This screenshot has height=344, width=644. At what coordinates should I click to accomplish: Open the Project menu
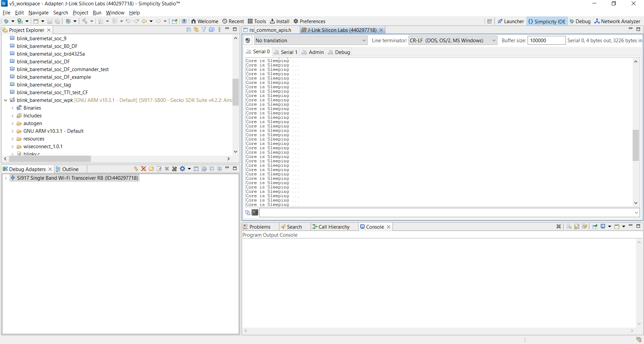80,13
